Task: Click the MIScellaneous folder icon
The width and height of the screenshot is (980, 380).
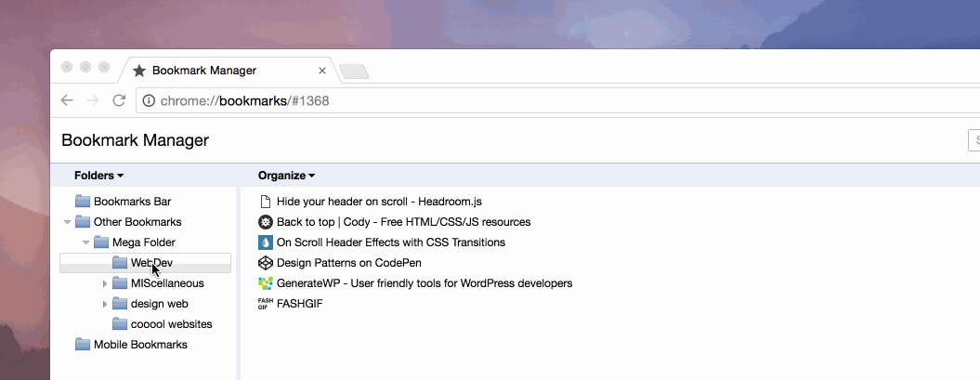Action: (120, 283)
